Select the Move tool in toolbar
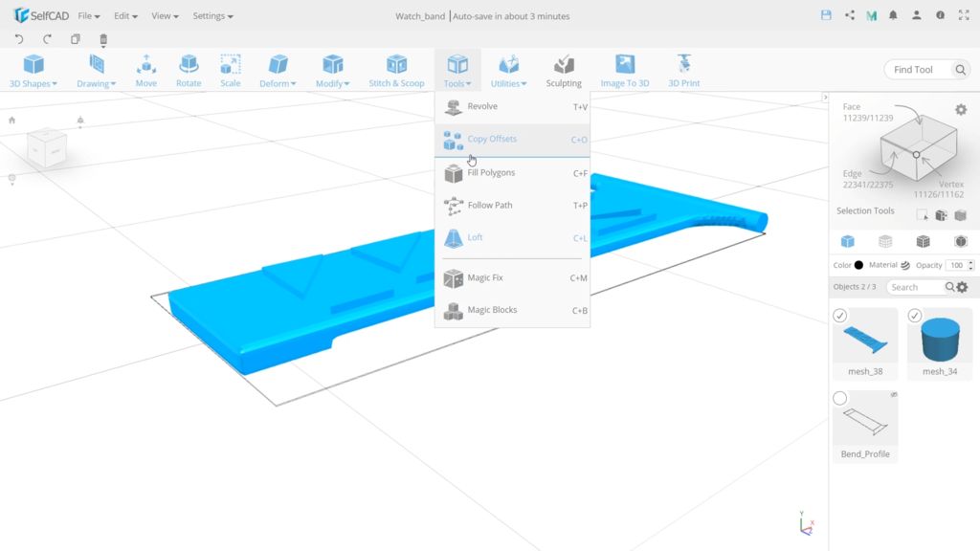Screen dimensions: 980x551 coord(145,70)
